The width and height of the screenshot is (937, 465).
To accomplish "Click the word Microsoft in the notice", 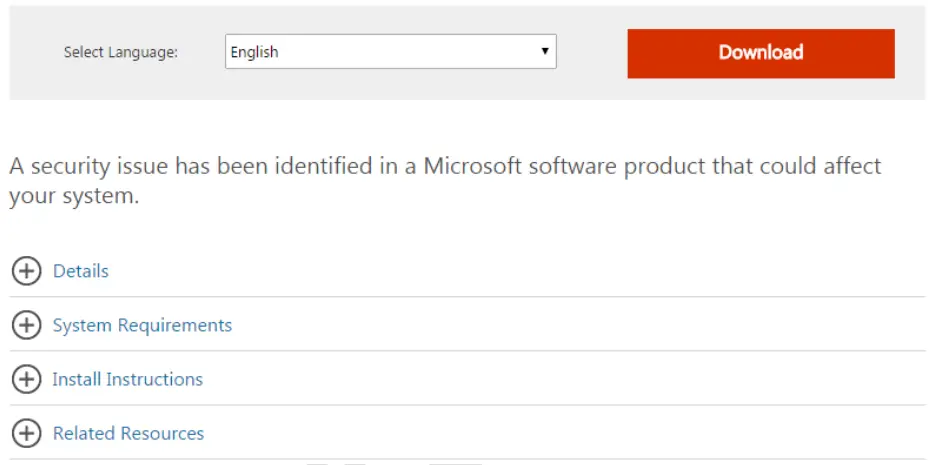I will [x=471, y=165].
